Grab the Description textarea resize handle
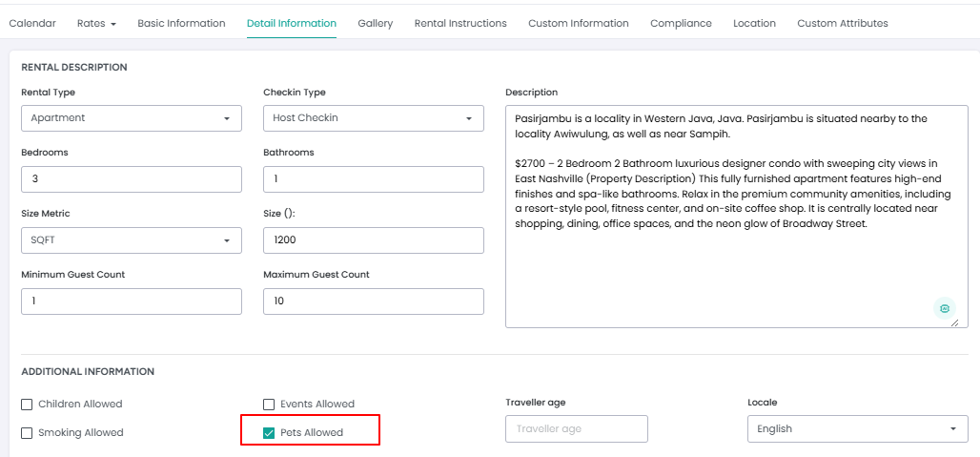The width and height of the screenshot is (980, 457). 954,322
